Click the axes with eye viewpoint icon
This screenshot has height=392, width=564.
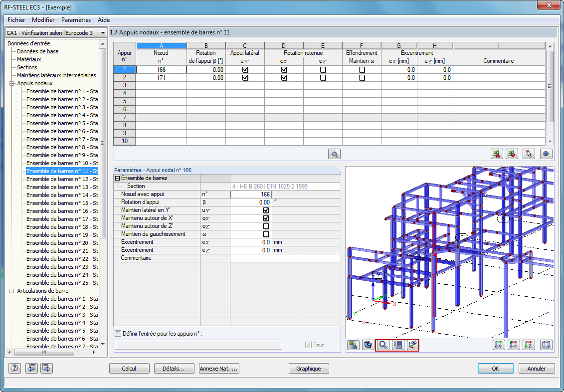(x=412, y=345)
